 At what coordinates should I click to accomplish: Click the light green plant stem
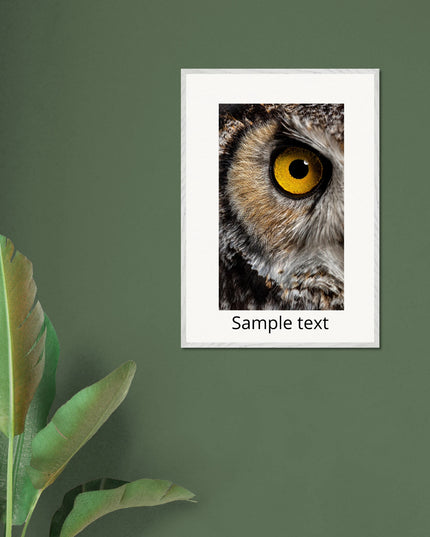pos(10,486)
